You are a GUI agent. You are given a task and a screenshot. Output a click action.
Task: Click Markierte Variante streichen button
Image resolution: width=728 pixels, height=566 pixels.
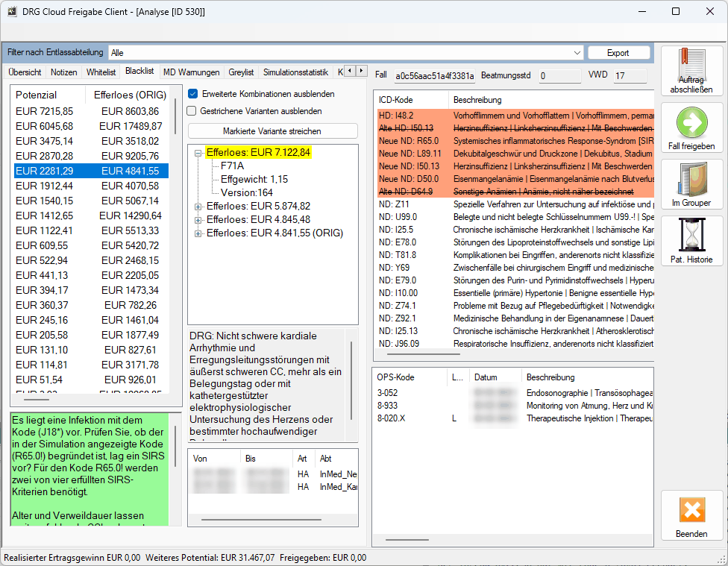272,131
